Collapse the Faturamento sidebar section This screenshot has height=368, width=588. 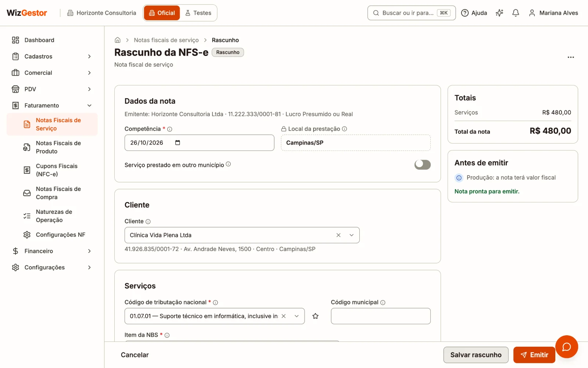(x=52, y=106)
